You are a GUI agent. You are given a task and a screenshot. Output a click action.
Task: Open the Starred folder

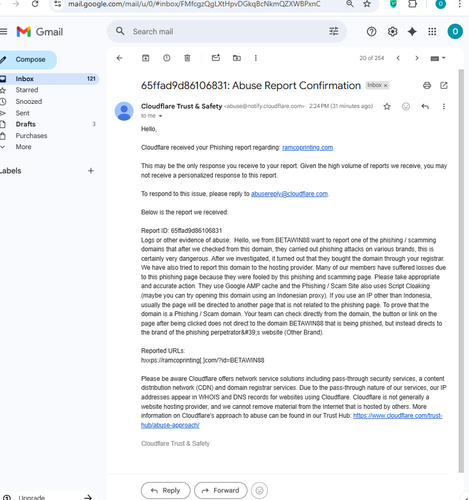[27, 90]
